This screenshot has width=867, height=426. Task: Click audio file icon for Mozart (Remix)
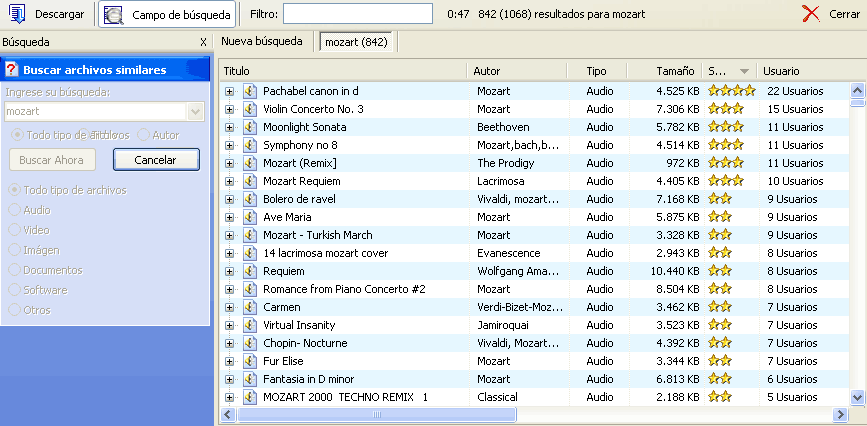(250, 163)
